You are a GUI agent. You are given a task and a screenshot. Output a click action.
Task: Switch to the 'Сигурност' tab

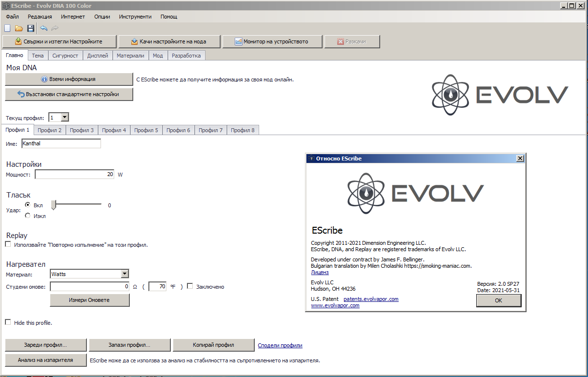65,56
